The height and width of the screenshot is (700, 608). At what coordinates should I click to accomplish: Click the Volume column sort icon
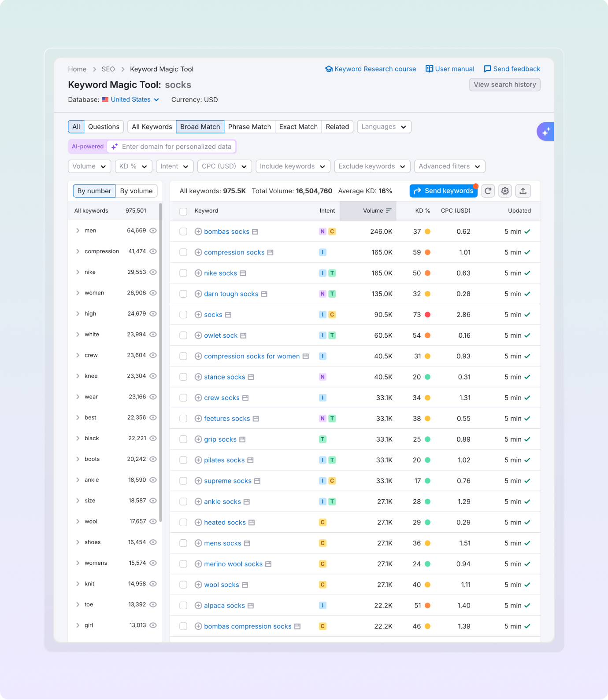tap(389, 211)
